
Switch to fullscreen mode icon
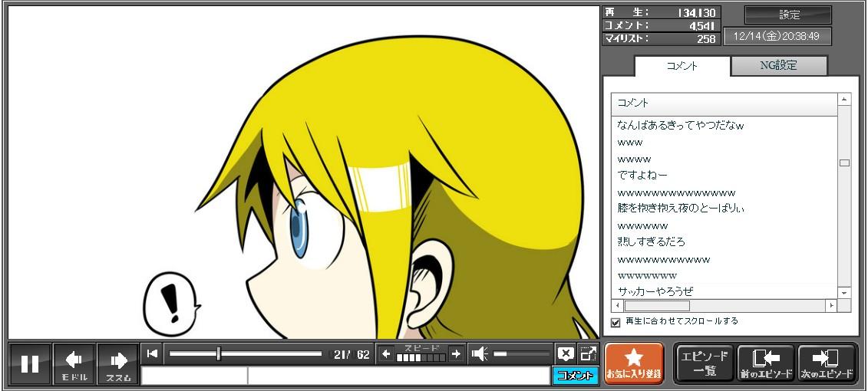[588, 353]
